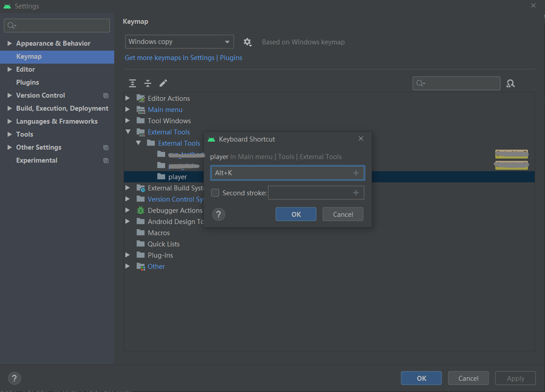Viewport: 545px width, 392px height.
Task: Expand the Build, Execution, Deployment section
Action: point(10,108)
